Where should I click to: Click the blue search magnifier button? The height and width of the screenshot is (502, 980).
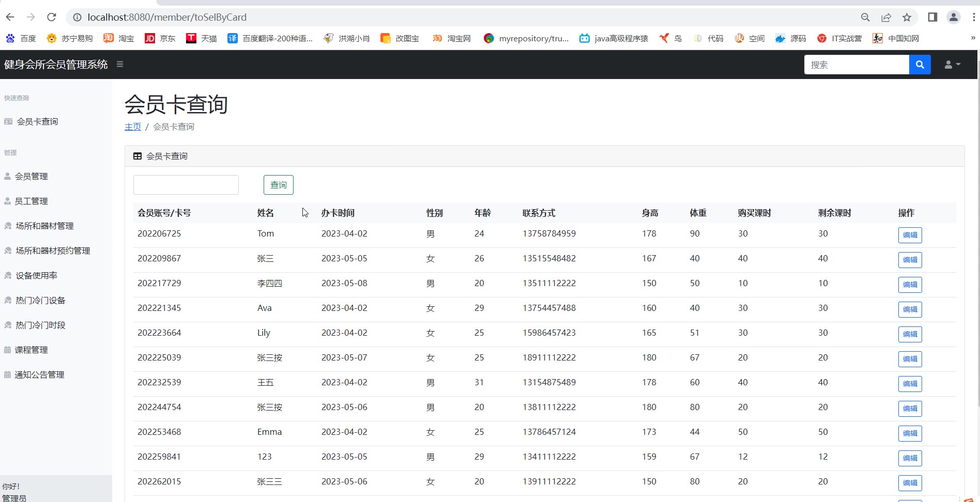tap(920, 65)
